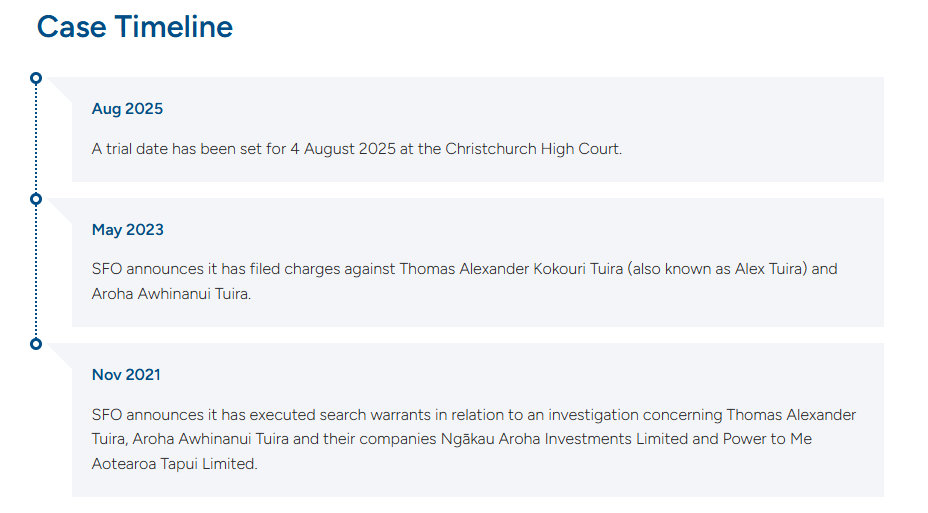Click the May 2023 timeline circle marker
The height and width of the screenshot is (513, 928).
point(36,199)
